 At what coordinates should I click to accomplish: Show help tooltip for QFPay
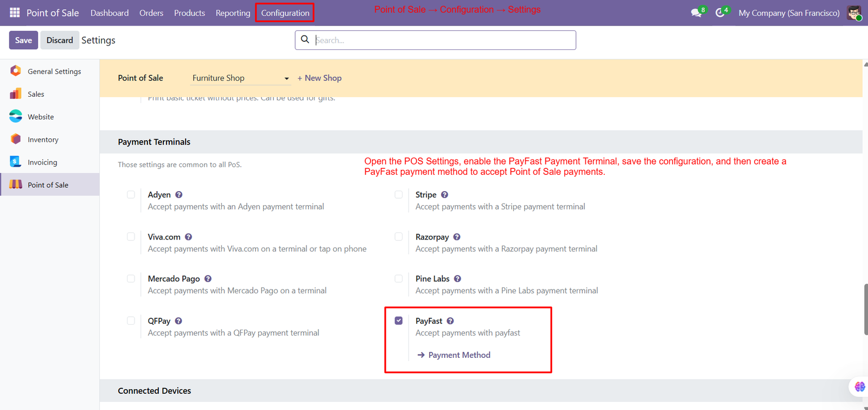click(178, 321)
